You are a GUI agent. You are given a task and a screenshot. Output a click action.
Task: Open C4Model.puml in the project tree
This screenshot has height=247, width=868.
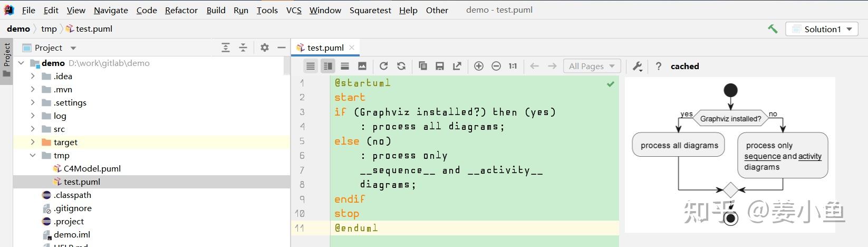(x=92, y=168)
